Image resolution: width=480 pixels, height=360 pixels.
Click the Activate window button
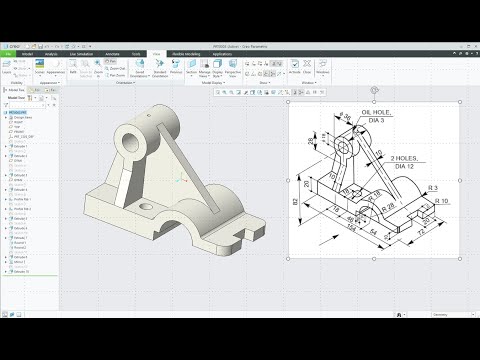coord(295,67)
